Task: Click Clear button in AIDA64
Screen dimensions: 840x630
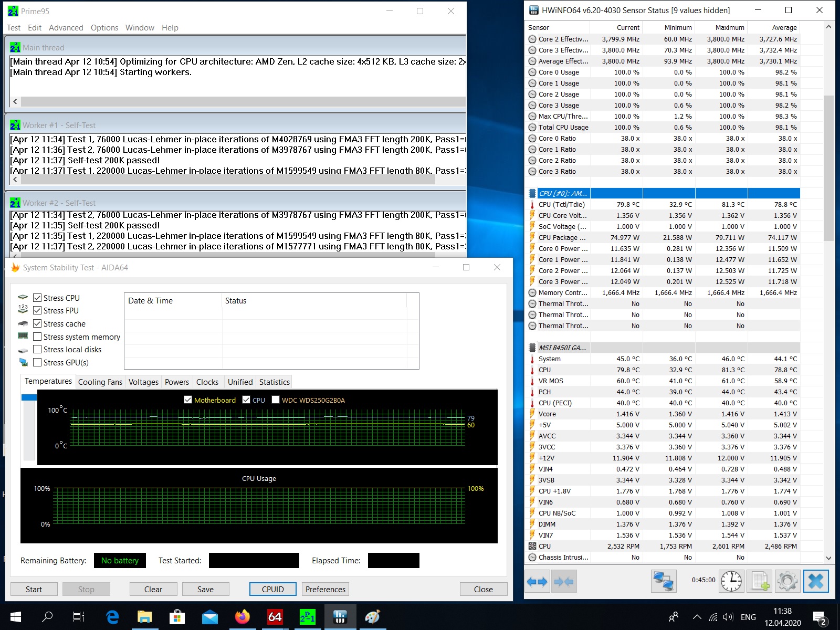Action: (x=153, y=589)
